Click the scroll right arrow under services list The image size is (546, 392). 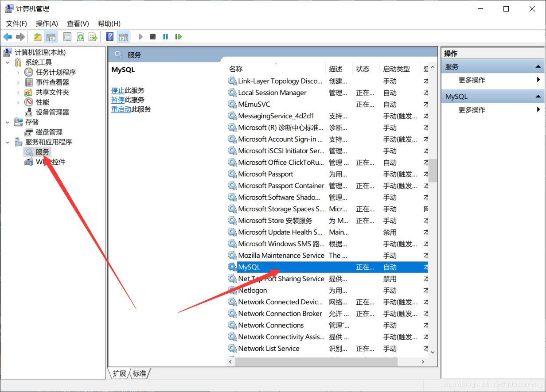[423, 361]
